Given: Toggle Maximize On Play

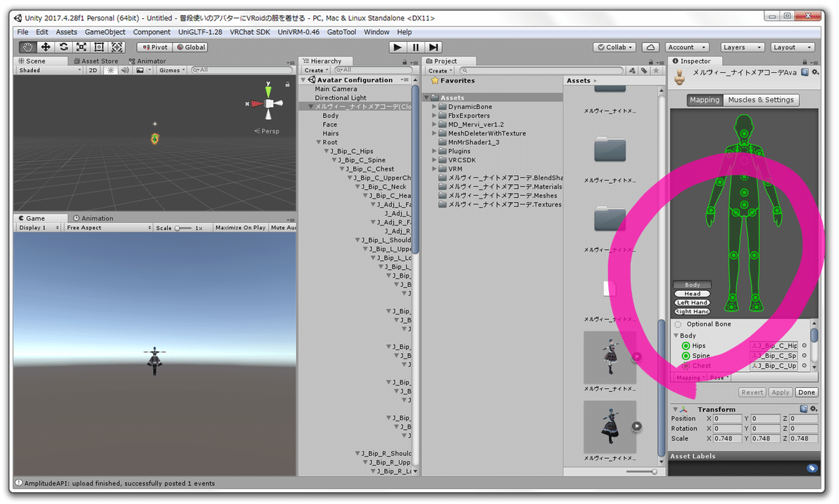Looking at the screenshot, I should coord(241,228).
